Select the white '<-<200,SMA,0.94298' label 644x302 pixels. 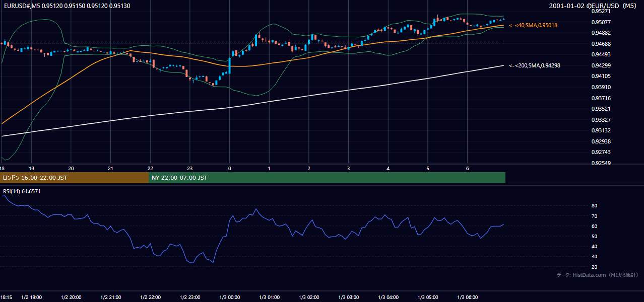[535, 65]
